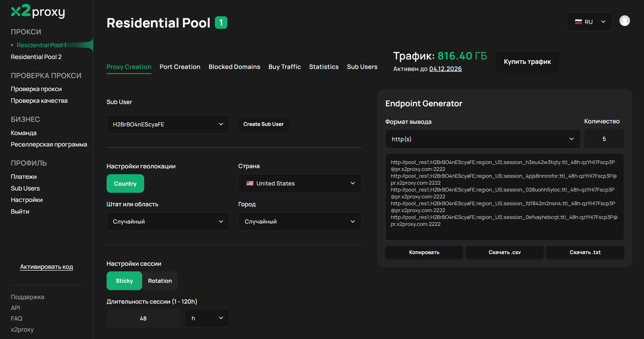Open the http(s) output format dropdown
The image size is (644, 339).
pyautogui.click(x=483, y=139)
